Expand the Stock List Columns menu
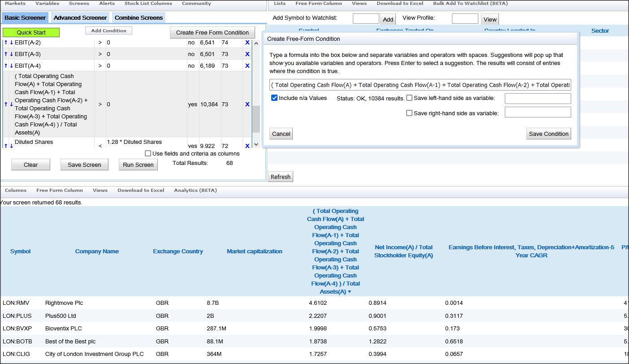Viewport: 629px width, 364px height. (x=148, y=4)
